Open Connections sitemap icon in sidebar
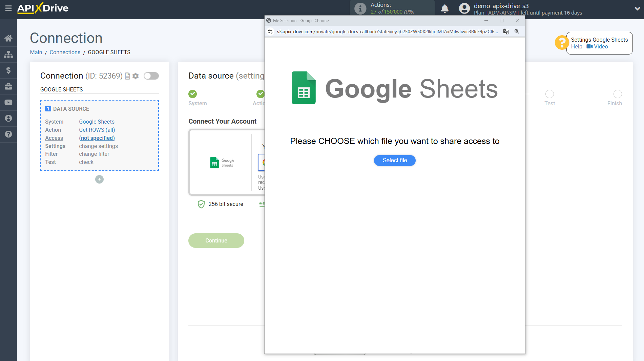This screenshot has width=644, height=361. (8, 54)
